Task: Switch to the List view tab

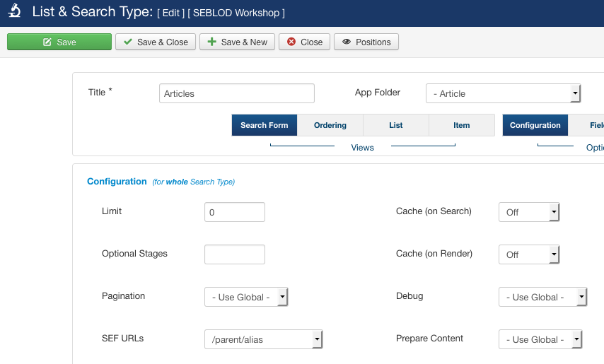Action: (395, 125)
